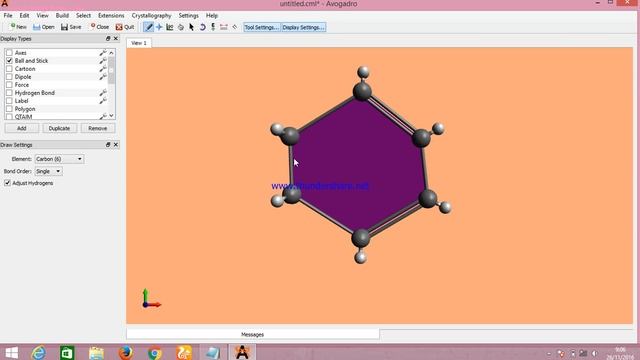Open Chrome from the taskbar
Image resolution: width=640 pixels, height=360 pixels.
coord(155,352)
